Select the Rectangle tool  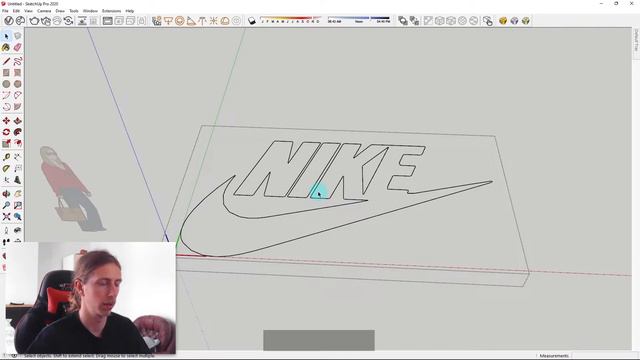(6, 73)
